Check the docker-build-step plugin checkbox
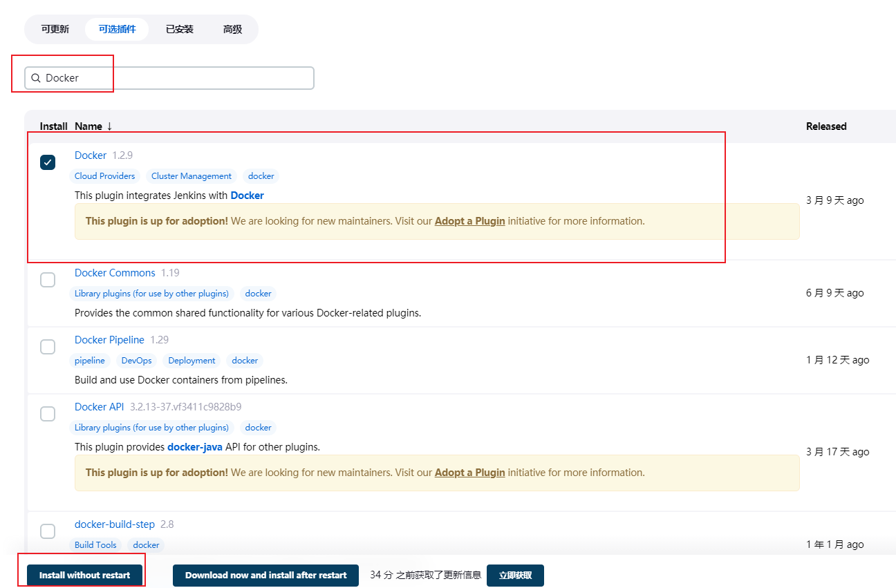Image resolution: width=896 pixels, height=588 pixels. click(x=48, y=531)
